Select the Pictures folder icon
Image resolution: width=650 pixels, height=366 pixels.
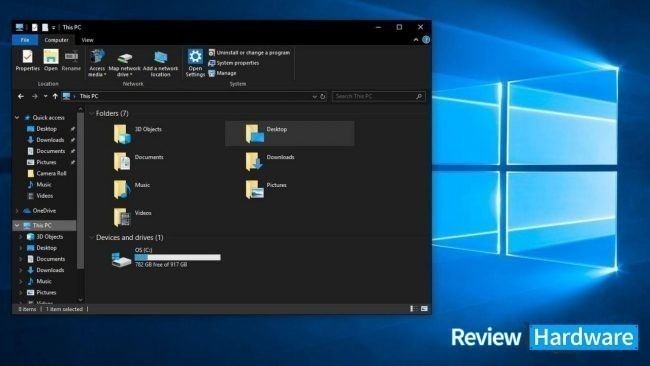tap(254, 189)
